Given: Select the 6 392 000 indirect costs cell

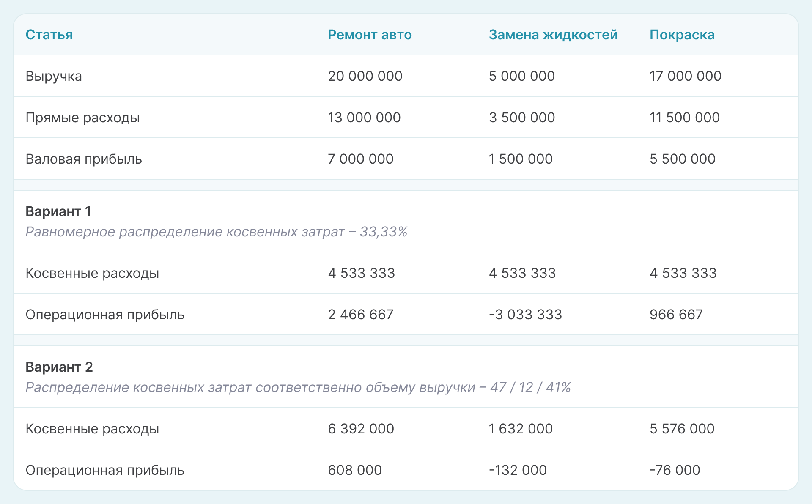Looking at the screenshot, I should [361, 429].
